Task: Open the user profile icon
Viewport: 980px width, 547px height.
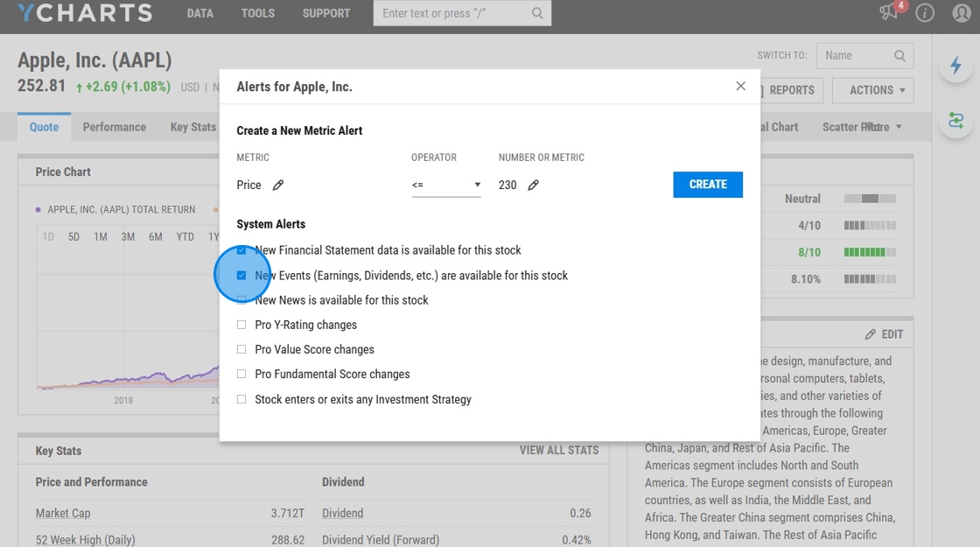Action: pyautogui.click(x=962, y=13)
